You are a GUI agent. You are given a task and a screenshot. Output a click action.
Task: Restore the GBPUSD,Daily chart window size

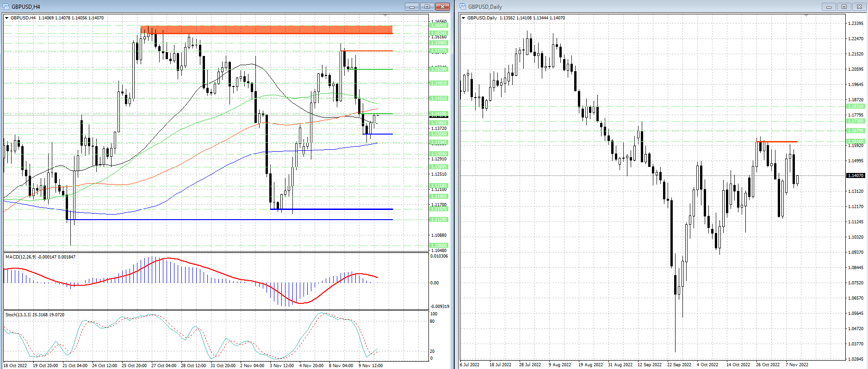point(844,7)
